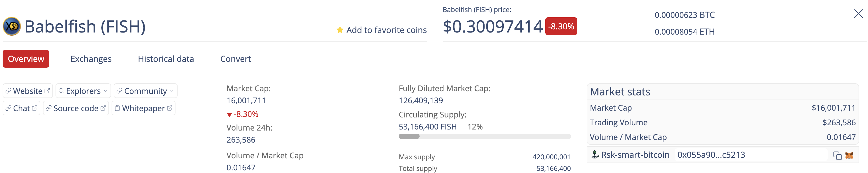Click the Babelfish coin logo icon
This screenshot has width=868, height=173.
(12, 26)
